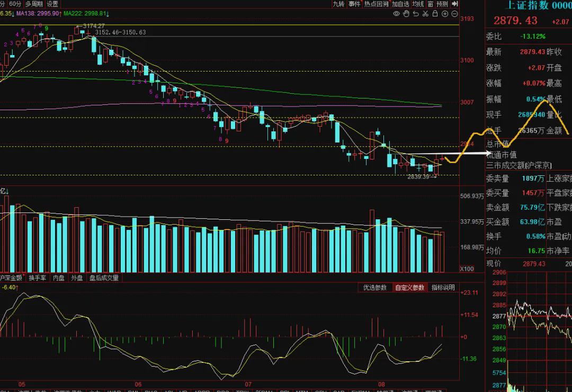The height and width of the screenshot is (392, 572).
Task: Click the 均价 16.75 value
Action: pyautogui.click(x=536, y=251)
